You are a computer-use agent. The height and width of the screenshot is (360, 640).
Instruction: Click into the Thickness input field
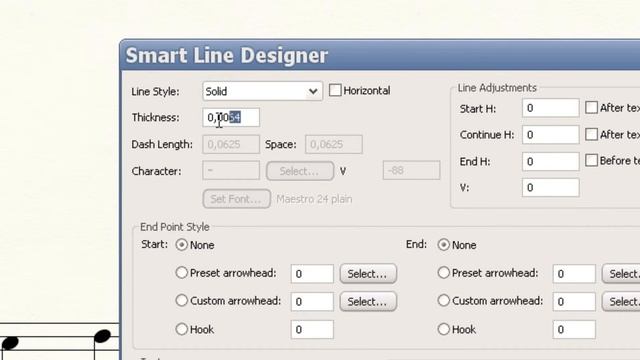[x=231, y=118]
